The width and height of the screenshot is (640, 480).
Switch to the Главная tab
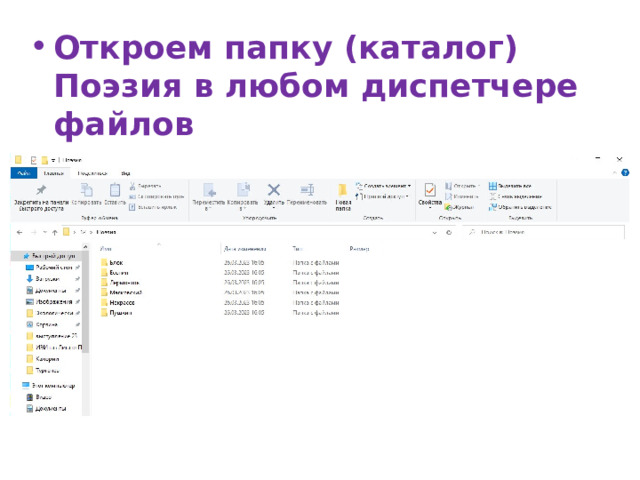coord(53,173)
